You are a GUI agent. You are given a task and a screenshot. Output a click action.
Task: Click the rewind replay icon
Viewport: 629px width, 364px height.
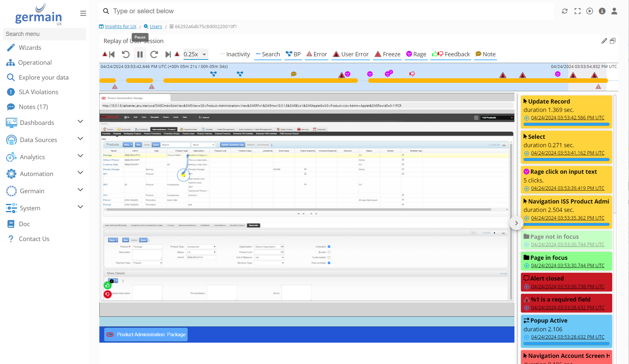point(126,54)
